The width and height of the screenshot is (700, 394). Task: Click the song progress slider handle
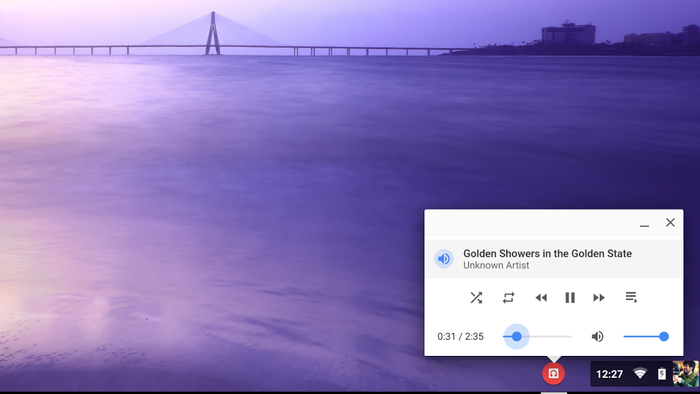(517, 336)
